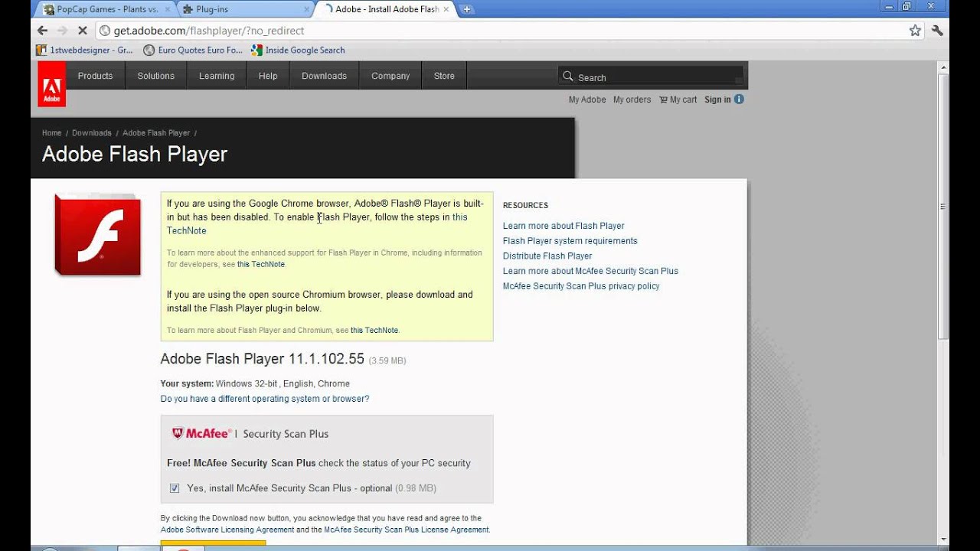This screenshot has width=980, height=551.
Task: Click the Sign in link
Action: pos(717,99)
